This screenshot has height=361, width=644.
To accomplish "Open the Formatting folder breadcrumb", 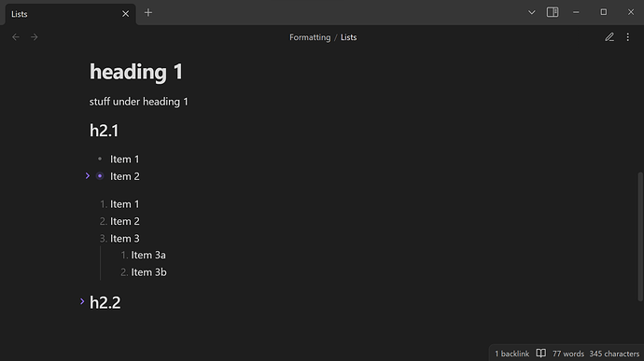I will pos(310,37).
